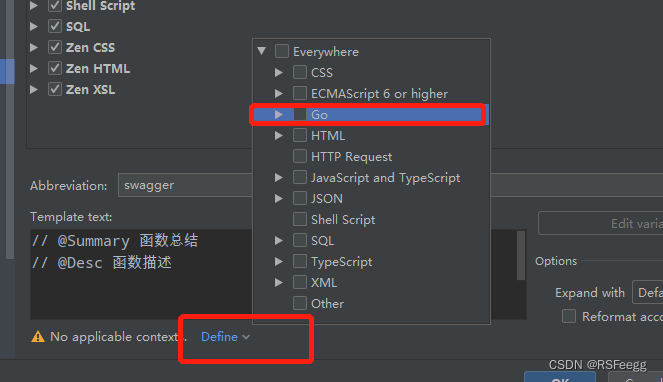Screen dimensions: 663x382
Task: Check the Go context checkbox
Action: click(x=300, y=114)
